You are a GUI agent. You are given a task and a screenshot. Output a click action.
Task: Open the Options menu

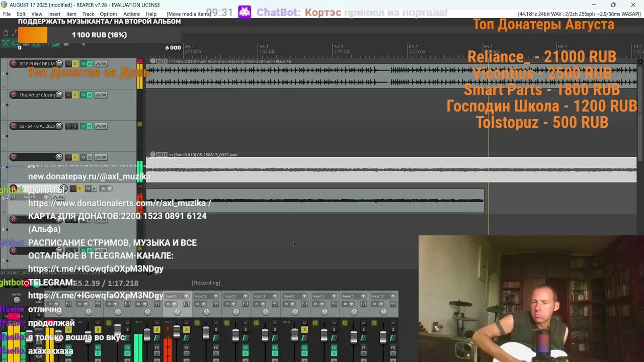pyautogui.click(x=108, y=14)
